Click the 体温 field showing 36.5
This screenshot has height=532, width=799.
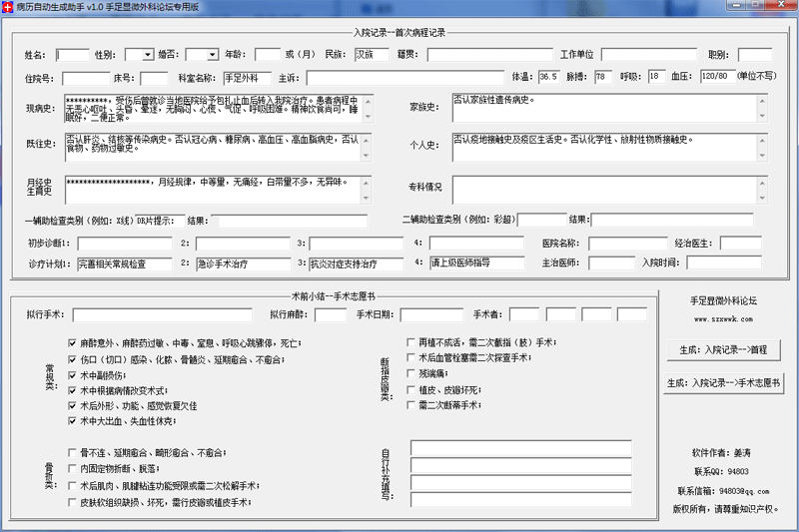[x=548, y=77]
